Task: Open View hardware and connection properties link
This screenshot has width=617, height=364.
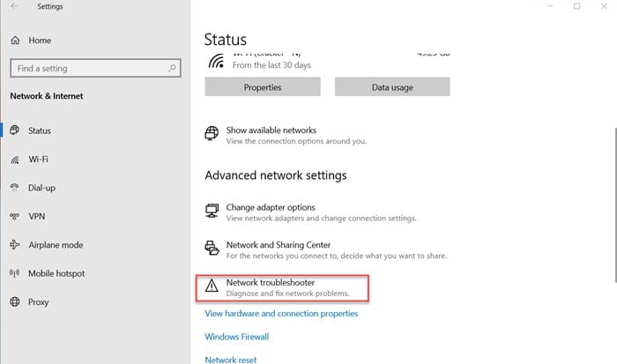Action: pyautogui.click(x=281, y=314)
